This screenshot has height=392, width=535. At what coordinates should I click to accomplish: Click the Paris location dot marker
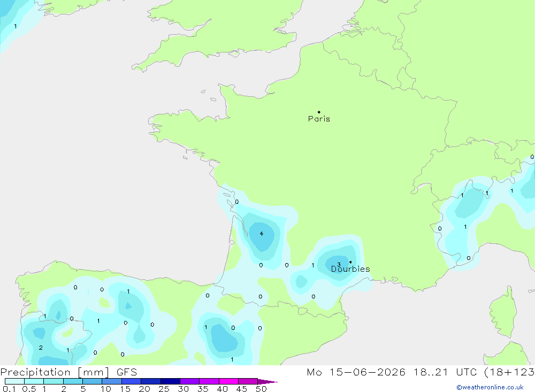[x=319, y=112]
